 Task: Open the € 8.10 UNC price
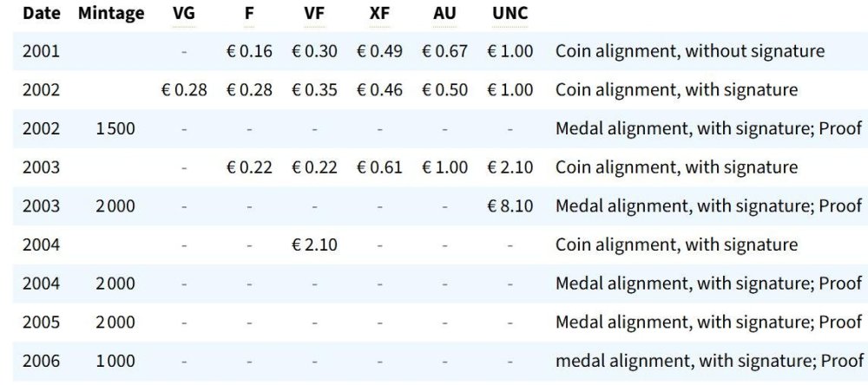point(510,206)
